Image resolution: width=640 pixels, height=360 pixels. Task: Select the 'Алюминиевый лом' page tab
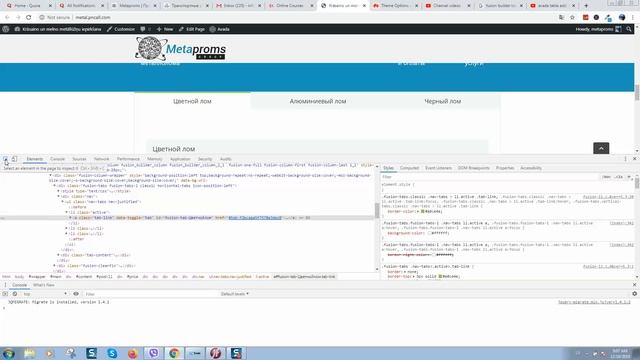click(x=318, y=101)
